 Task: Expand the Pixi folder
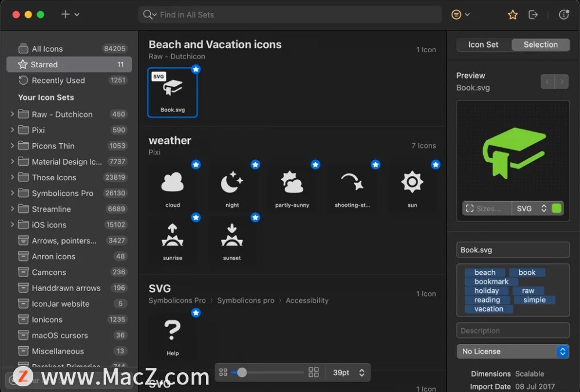coord(12,130)
